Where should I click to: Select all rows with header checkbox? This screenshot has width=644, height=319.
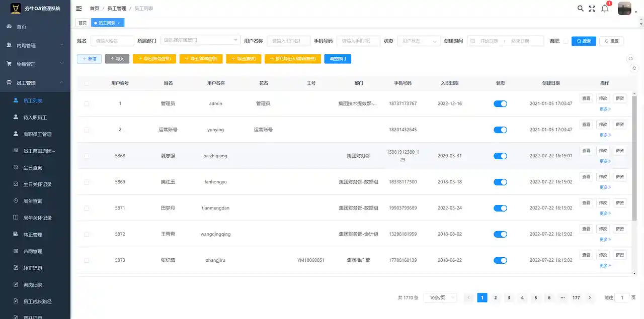pos(87,83)
